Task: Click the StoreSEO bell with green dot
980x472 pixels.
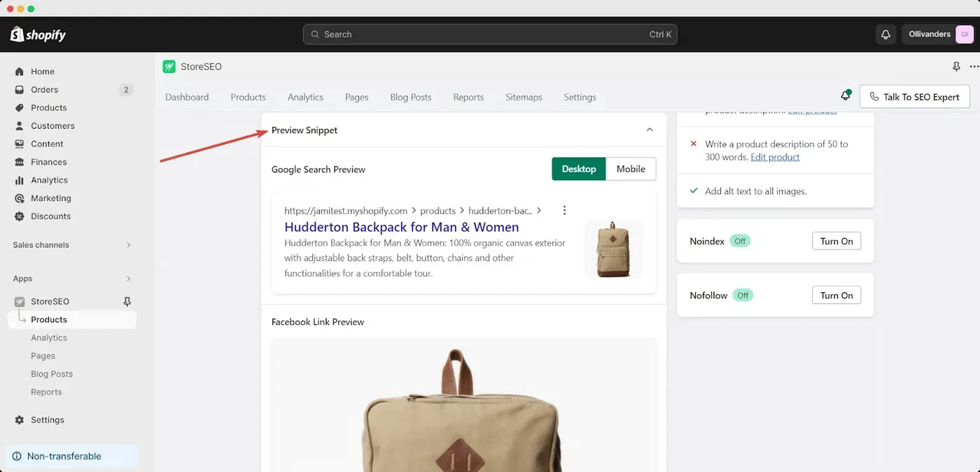Action: [846, 96]
